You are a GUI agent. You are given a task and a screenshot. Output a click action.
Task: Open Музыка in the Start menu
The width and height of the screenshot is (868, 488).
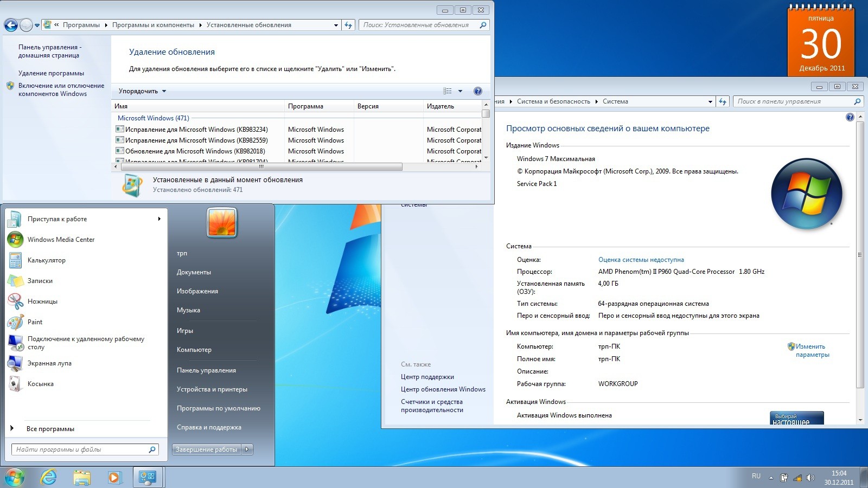[x=188, y=310]
